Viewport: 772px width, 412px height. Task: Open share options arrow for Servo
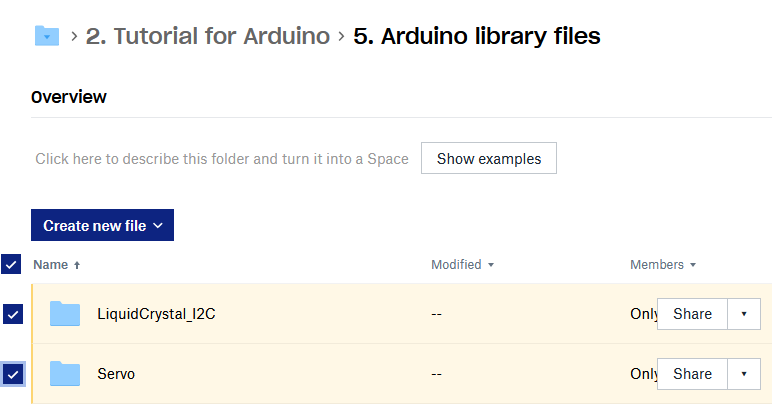pos(744,374)
